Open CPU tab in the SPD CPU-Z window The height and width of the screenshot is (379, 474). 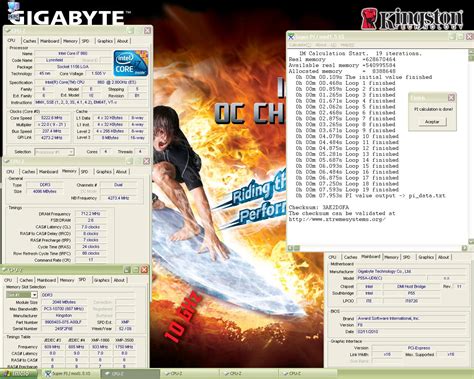click(8, 280)
